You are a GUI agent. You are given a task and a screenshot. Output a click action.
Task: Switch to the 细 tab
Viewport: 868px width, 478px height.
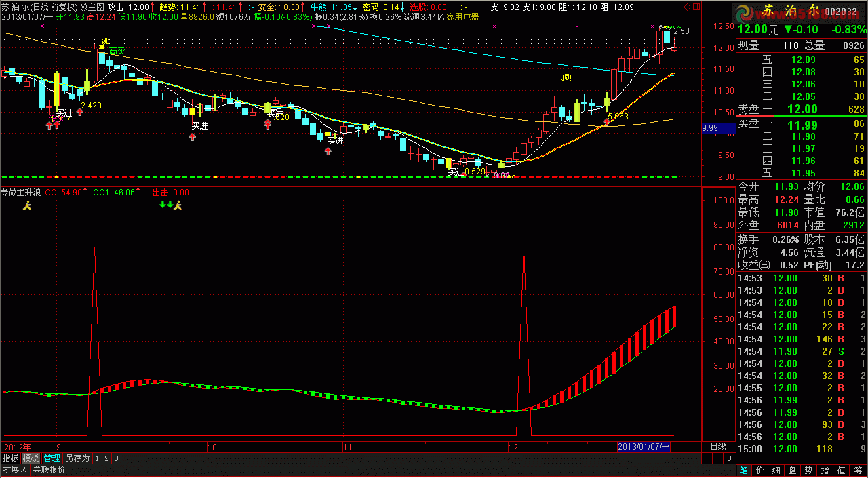point(776,470)
